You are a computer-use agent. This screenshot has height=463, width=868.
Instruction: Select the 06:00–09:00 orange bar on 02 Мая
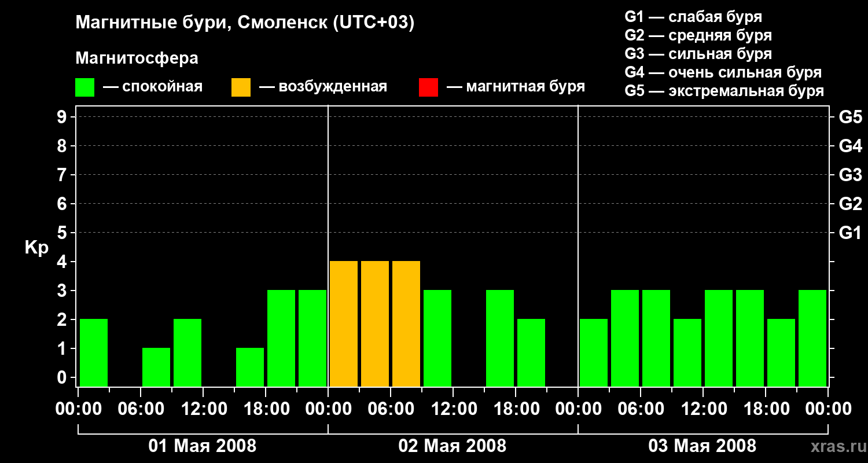pos(406,324)
